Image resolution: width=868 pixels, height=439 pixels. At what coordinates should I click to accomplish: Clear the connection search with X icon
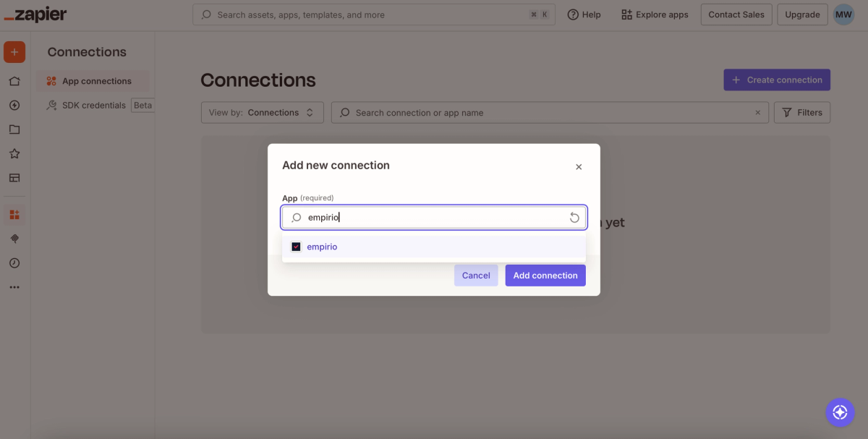tap(757, 113)
